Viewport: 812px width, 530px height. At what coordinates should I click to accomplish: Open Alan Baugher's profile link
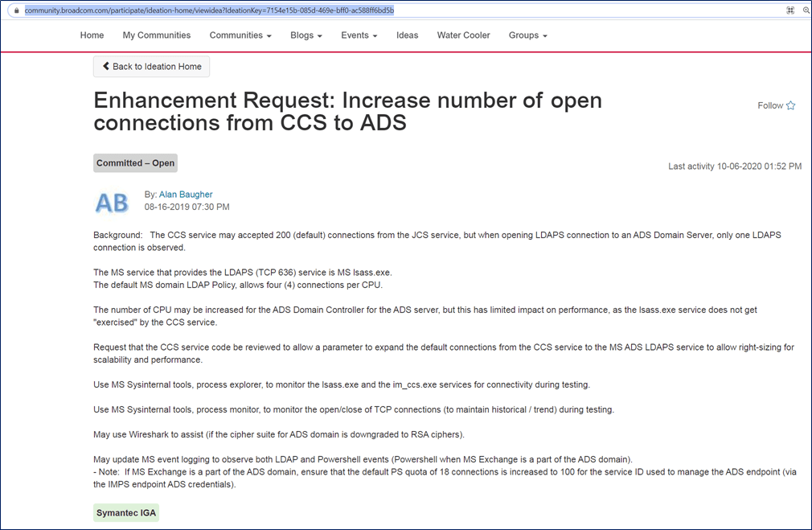(x=186, y=195)
